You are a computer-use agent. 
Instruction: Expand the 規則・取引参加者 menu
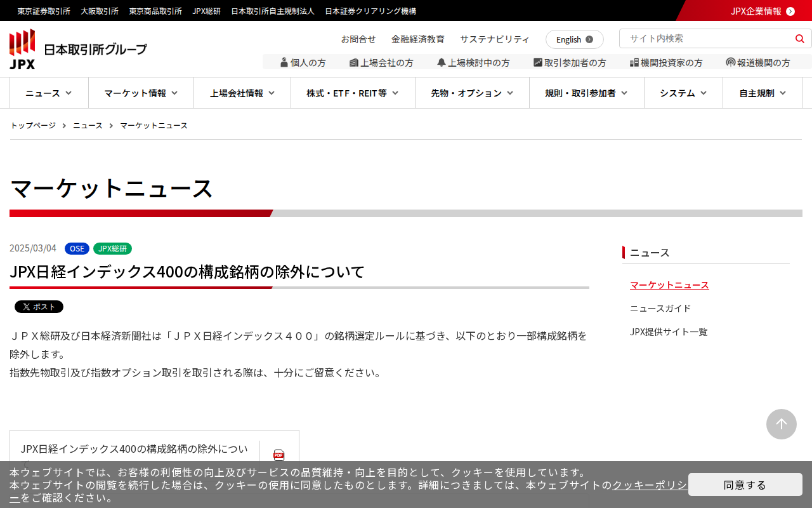point(587,93)
